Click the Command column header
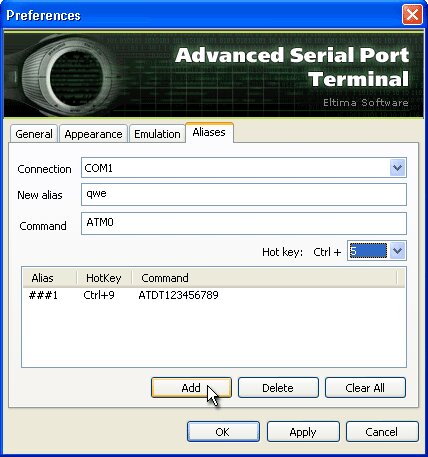The height and width of the screenshot is (457, 428). pyautogui.click(x=264, y=278)
